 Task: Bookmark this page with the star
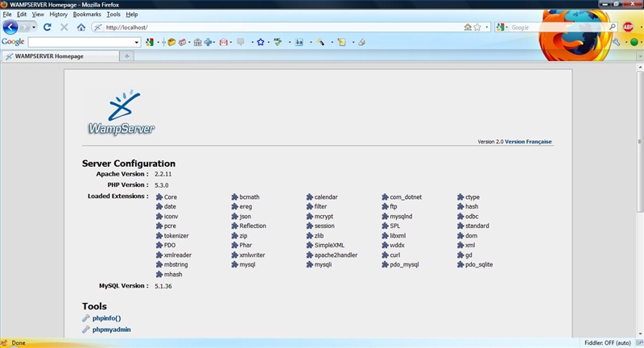point(477,27)
